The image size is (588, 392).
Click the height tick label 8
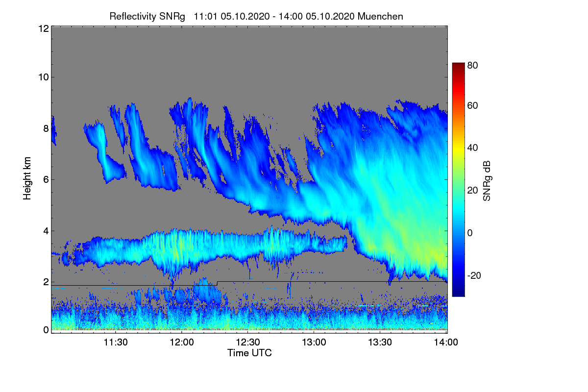click(46, 128)
